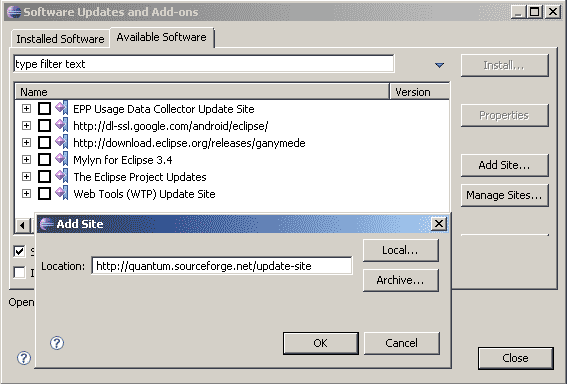The height and width of the screenshot is (384, 567).
Task: Click the Version column header
Action: [420, 92]
